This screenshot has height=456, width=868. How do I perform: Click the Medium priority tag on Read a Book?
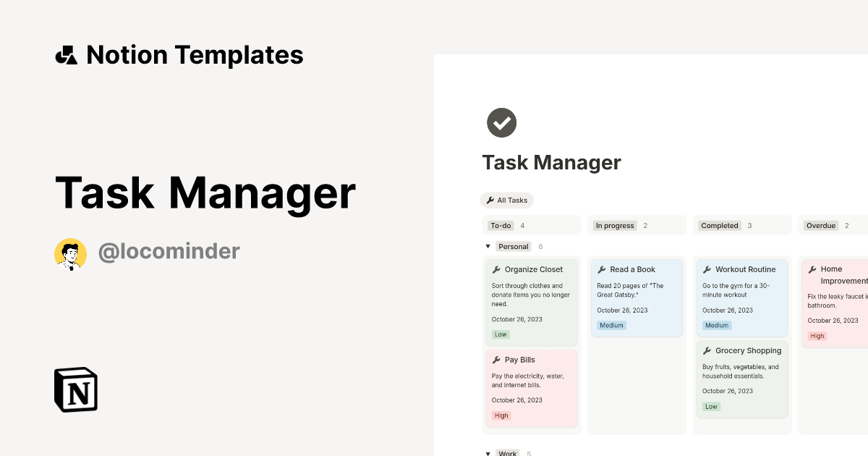pos(612,325)
